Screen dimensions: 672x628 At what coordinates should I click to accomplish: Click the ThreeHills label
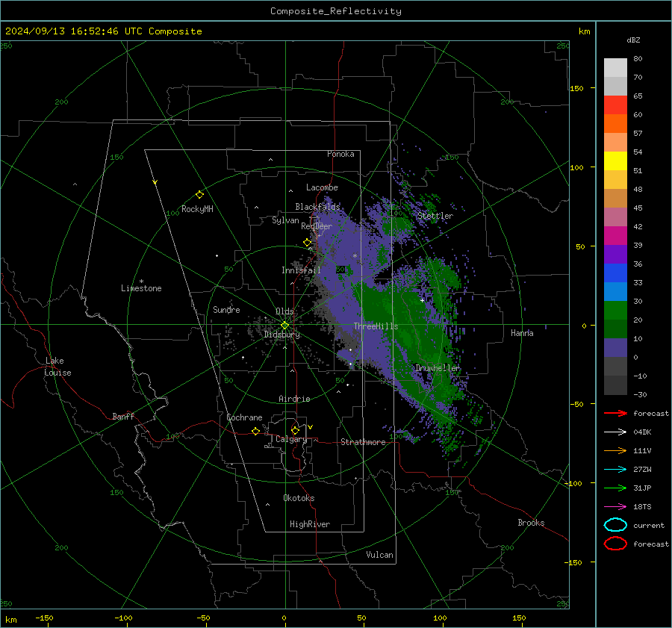376,326
